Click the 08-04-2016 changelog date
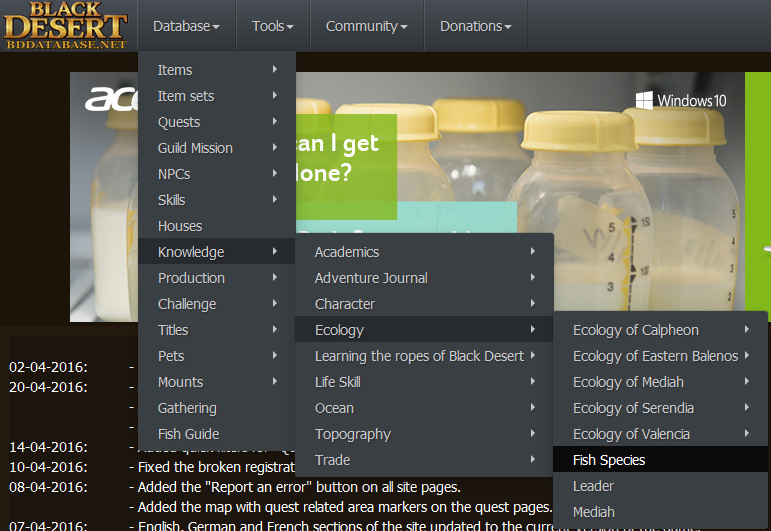Image resolution: width=771 pixels, height=531 pixels. point(48,487)
